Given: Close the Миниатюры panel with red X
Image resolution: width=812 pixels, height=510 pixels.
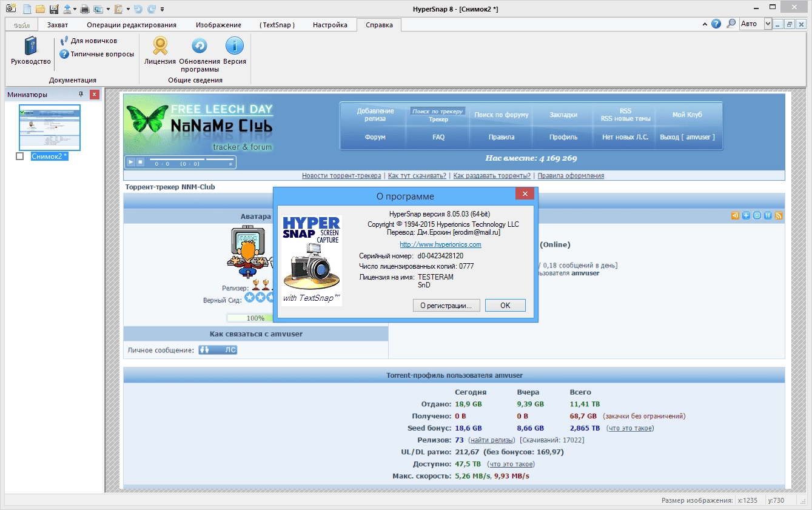Looking at the screenshot, I should pyautogui.click(x=94, y=95).
